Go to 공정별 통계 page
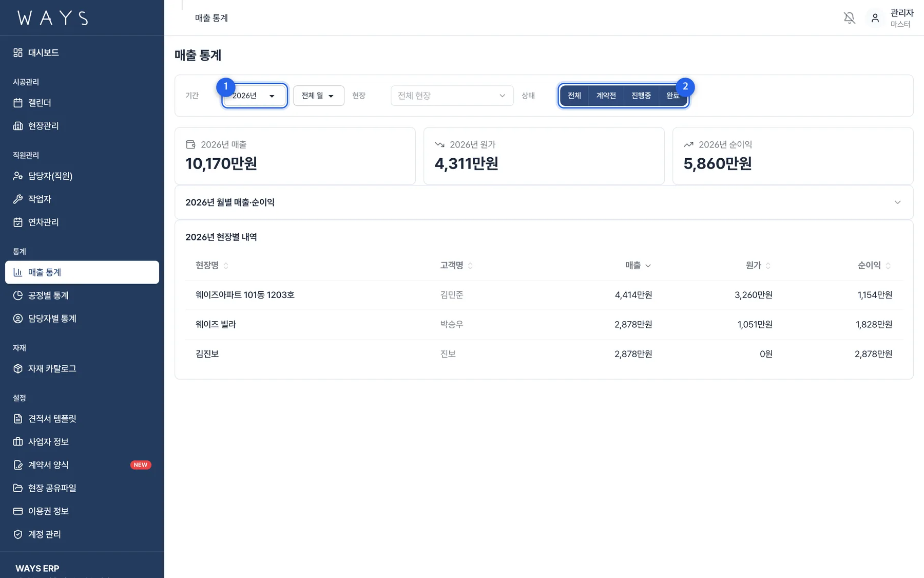The height and width of the screenshot is (578, 924). click(x=82, y=295)
